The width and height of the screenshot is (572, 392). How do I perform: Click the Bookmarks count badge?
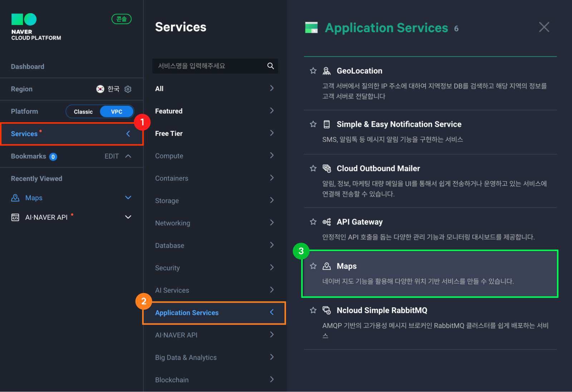pos(53,157)
